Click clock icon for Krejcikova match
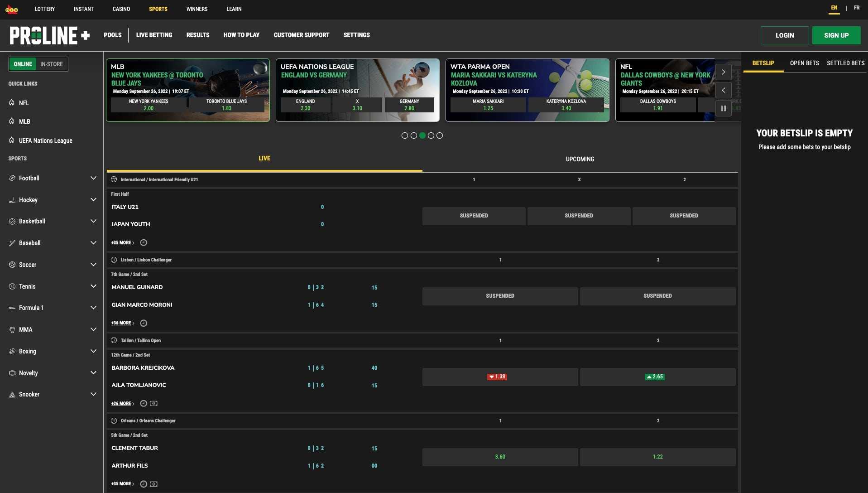This screenshot has height=493, width=868. point(144,403)
